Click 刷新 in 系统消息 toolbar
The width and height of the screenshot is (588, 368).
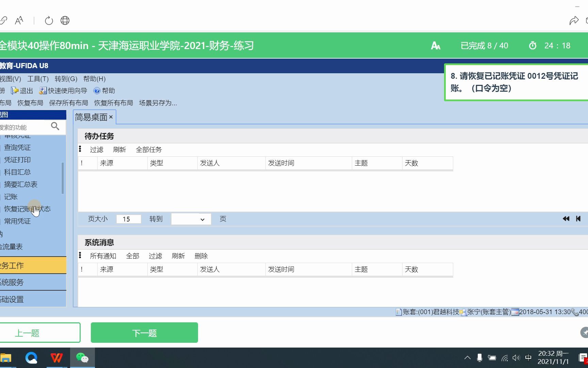(x=178, y=256)
